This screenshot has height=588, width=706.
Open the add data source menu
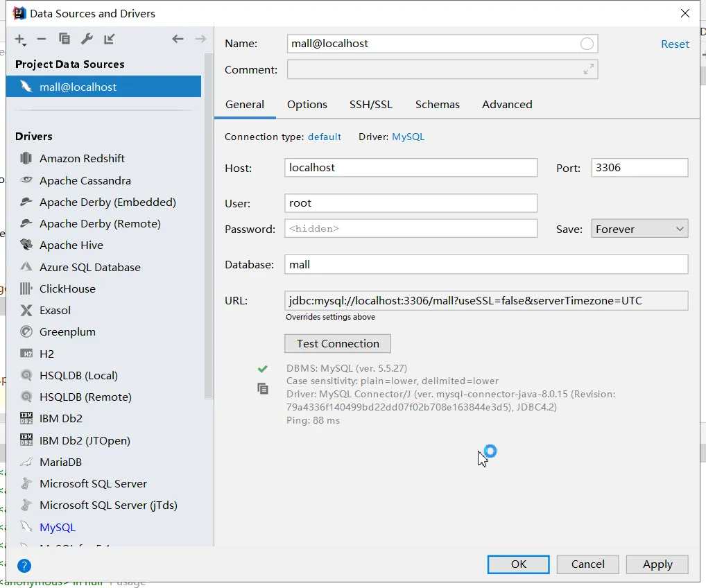pos(20,40)
